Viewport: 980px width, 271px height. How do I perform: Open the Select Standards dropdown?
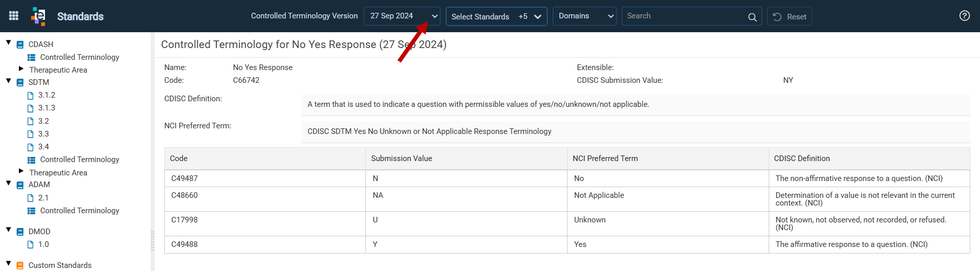496,16
